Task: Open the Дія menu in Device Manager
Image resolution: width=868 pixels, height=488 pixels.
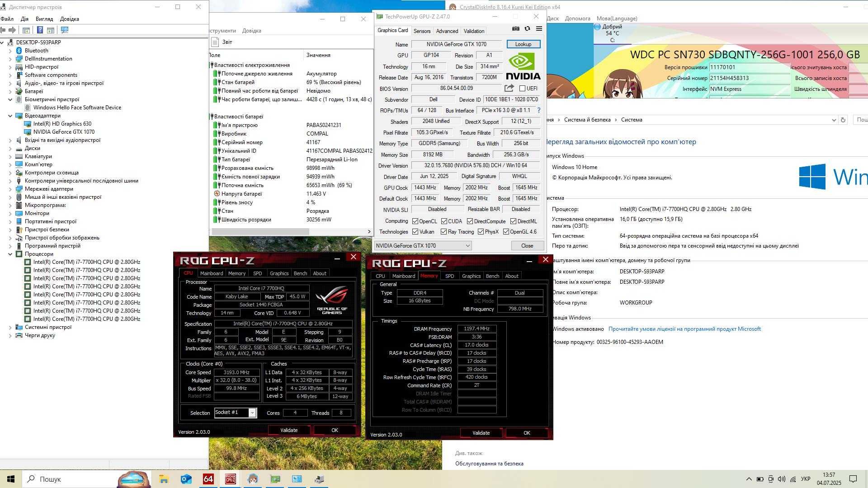Action: [x=24, y=19]
